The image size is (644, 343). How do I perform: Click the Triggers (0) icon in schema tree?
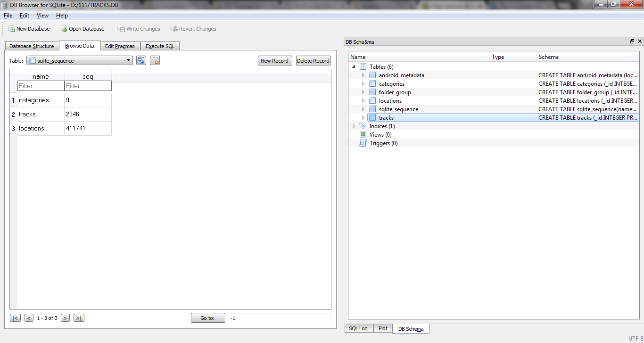(363, 143)
